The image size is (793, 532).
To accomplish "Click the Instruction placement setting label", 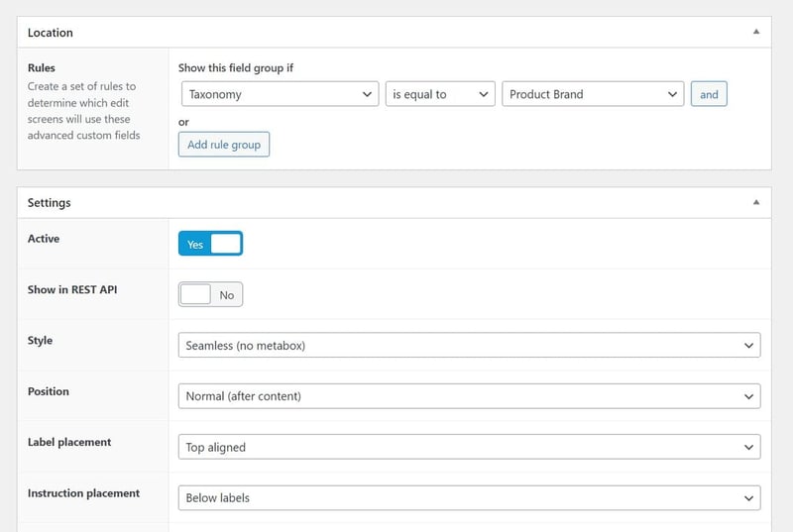I will point(83,492).
